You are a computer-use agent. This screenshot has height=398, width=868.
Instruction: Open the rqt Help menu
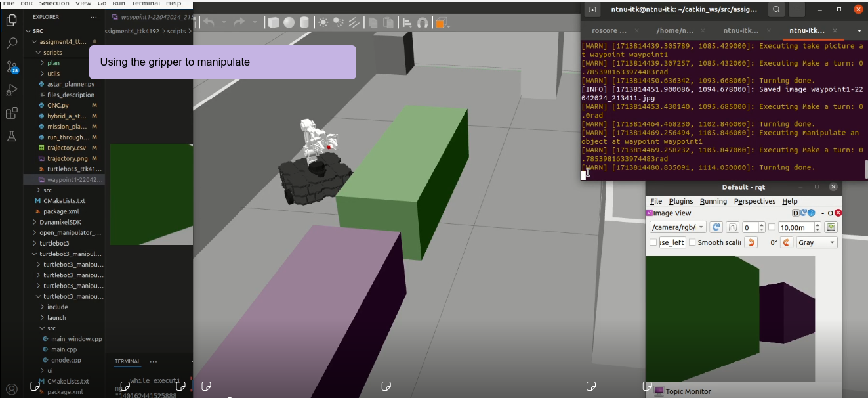[x=790, y=201]
